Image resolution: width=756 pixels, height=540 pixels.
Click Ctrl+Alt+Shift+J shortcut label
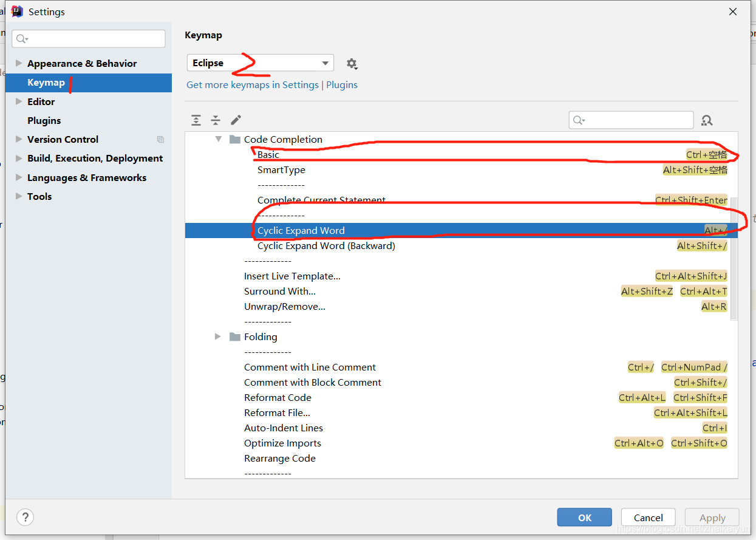pyautogui.click(x=691, y=276)
